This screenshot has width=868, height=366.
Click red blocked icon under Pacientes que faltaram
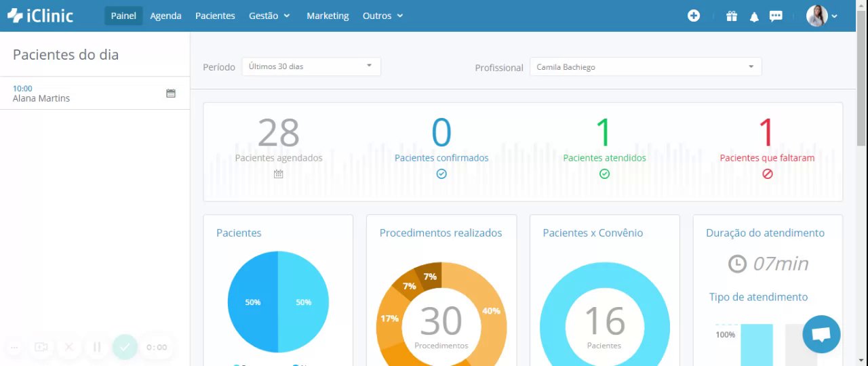767,174
